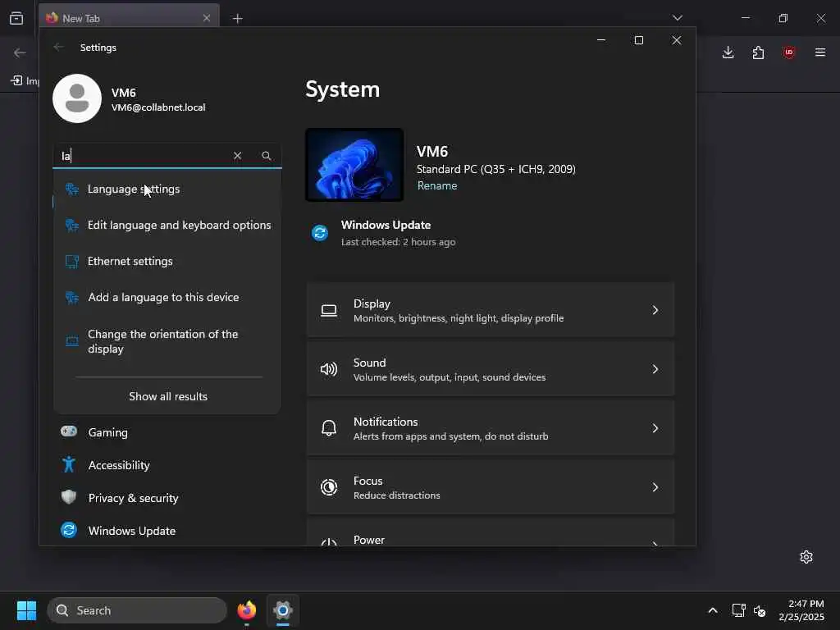Image resolution: width=840 pixels, height=630 pixels.
Task: Open Add a language to this device
Action: click(x=167, y=297)
